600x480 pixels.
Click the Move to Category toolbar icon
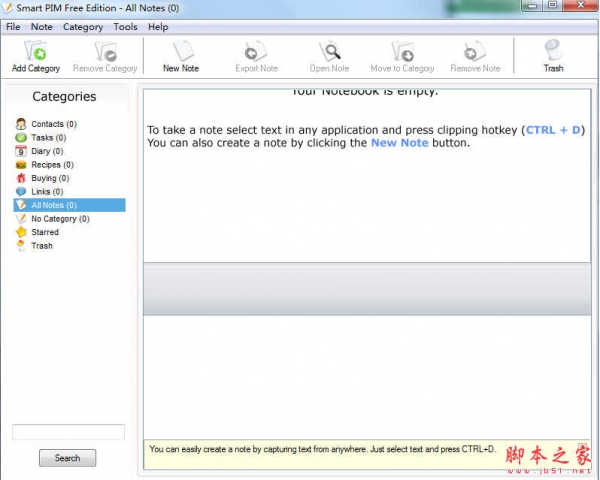tap(402, 57)
